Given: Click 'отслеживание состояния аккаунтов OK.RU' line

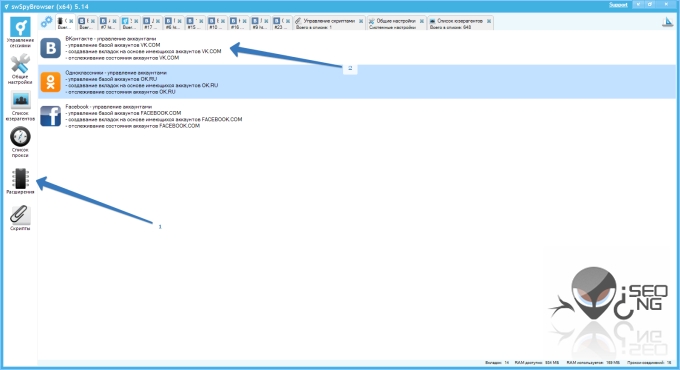Looking at the screenshot, I should tap(121, 92).
